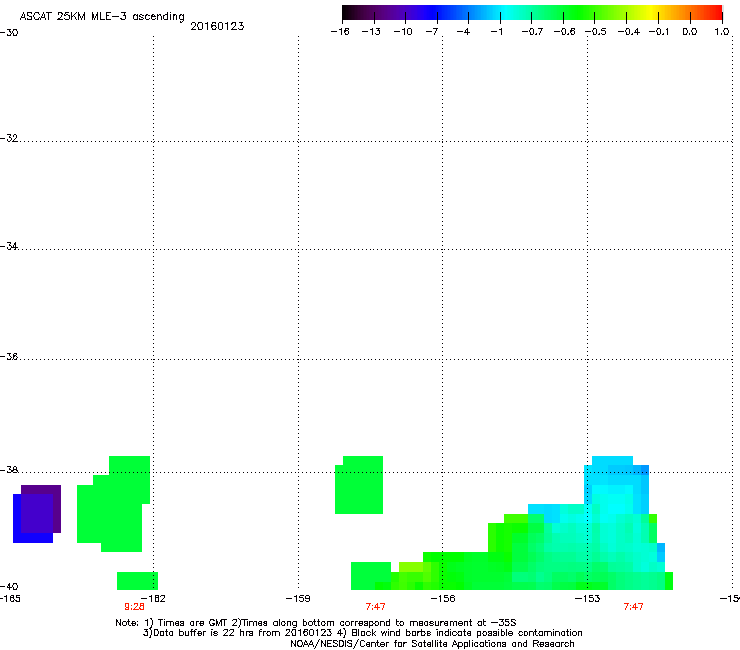
Task: Click the -30 latitude axis label
Action: point(9,33)
